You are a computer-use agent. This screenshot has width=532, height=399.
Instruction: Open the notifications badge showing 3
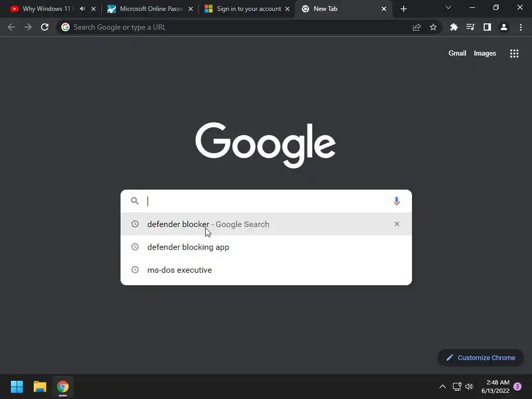(517, 387)
